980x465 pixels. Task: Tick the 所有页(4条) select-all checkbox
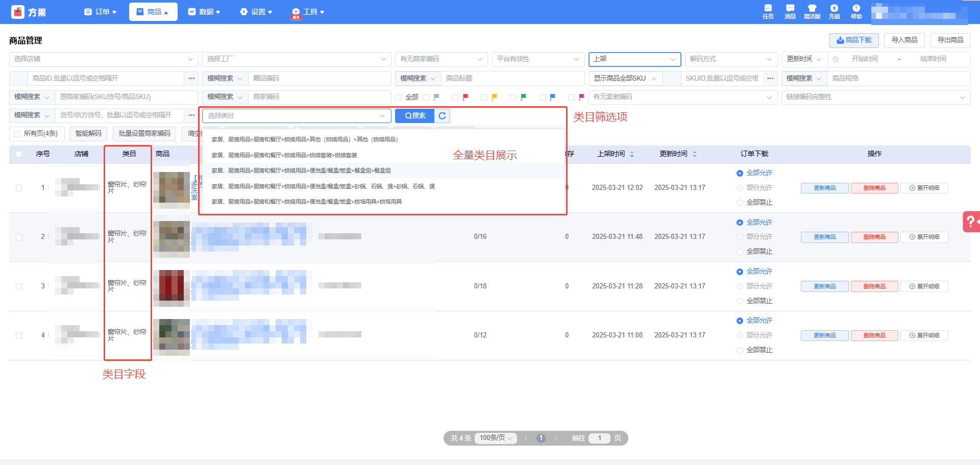[17, 134]
